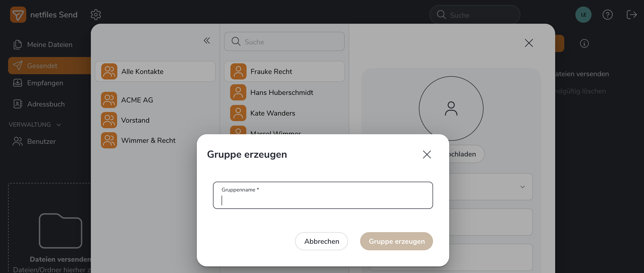Click the Gruppe erzeugen confirm button

[x=396, y=241]
